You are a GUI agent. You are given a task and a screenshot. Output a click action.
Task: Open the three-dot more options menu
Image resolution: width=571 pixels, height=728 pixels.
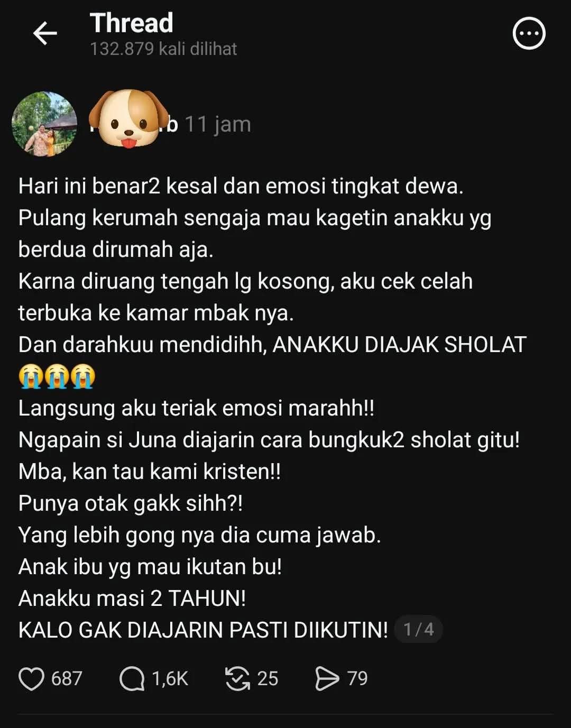coord(529,34)
